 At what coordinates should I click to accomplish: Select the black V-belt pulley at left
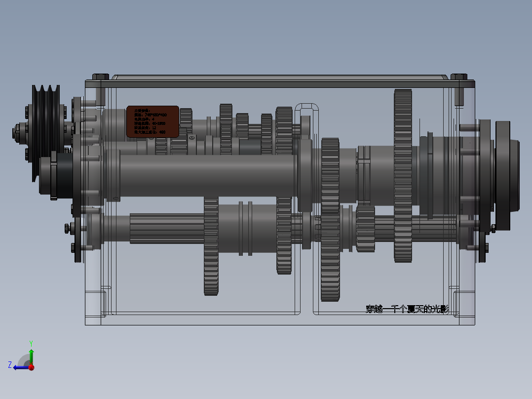click(x=46, y=132)
